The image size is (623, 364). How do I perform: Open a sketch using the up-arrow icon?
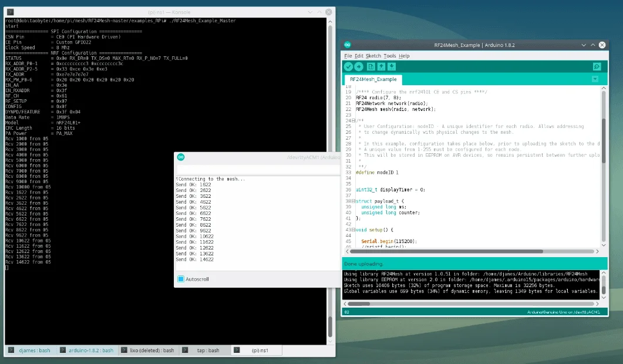point(381,67)
